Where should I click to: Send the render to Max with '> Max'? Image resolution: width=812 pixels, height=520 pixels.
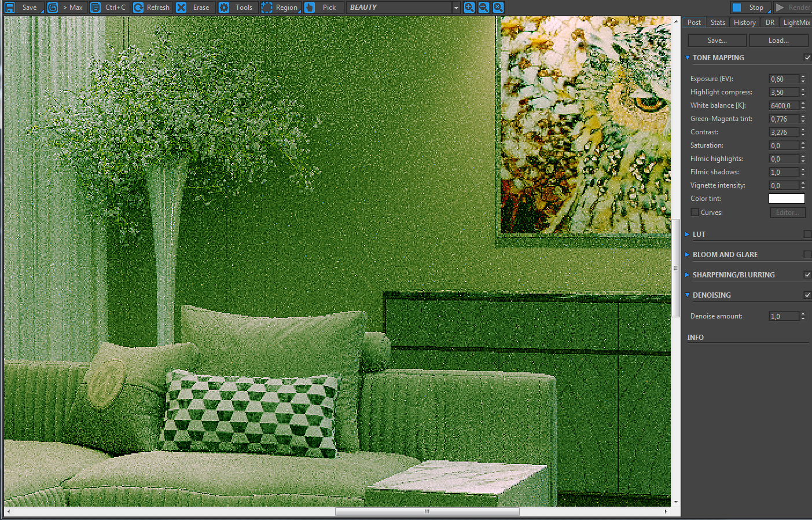coord(65,8)
